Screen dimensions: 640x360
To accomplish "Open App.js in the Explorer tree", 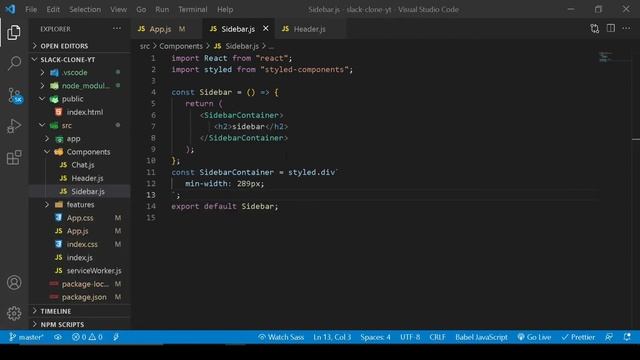I will 80,231.
